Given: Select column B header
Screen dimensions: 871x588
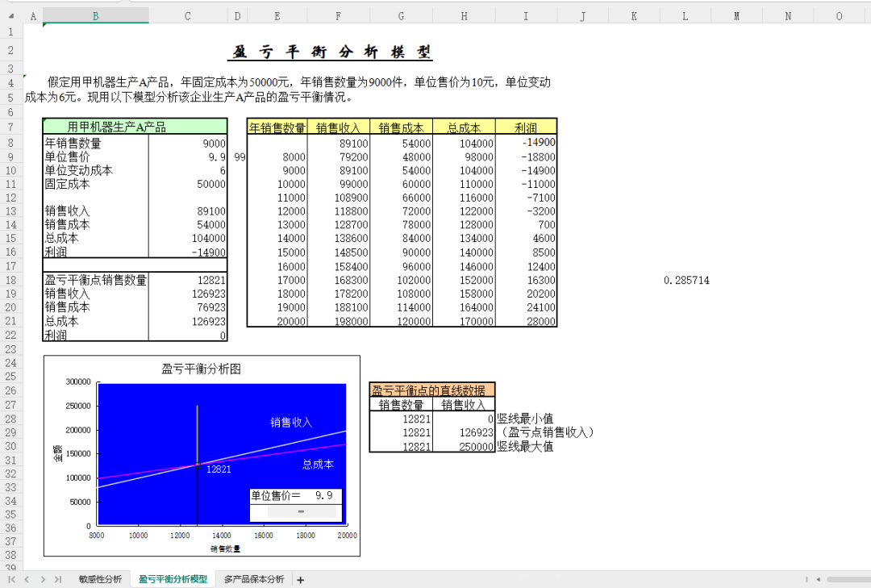Looking at the screenshot, I should (95, 16).
